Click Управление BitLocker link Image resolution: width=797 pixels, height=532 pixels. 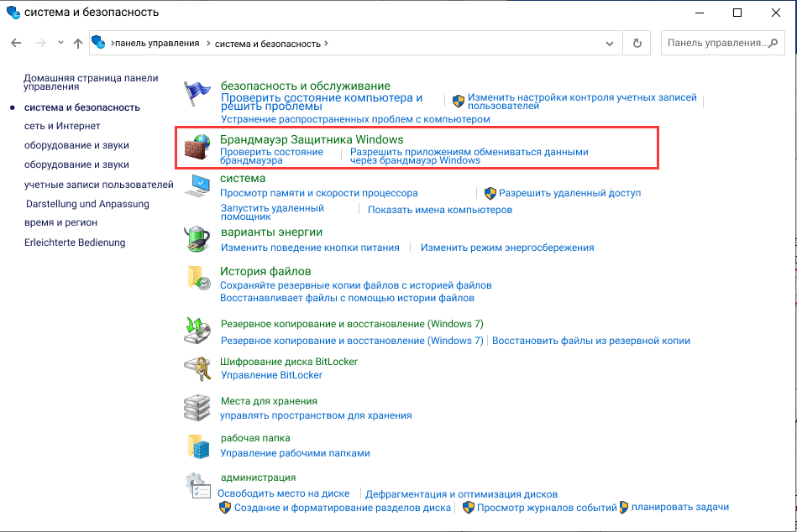tap(271, 375)
